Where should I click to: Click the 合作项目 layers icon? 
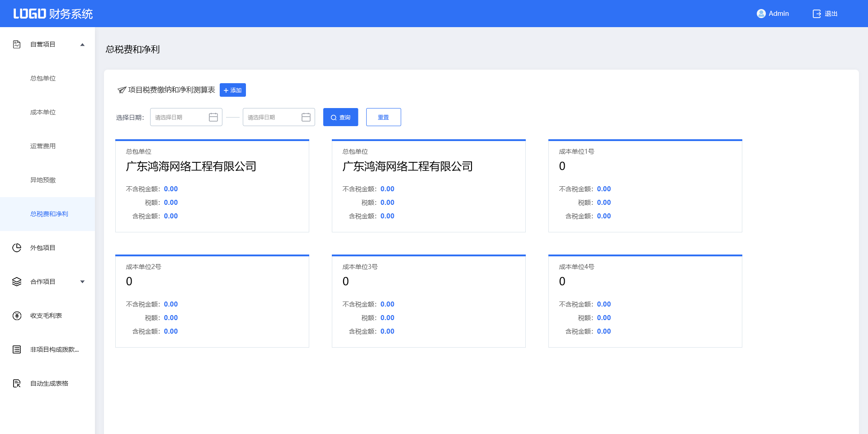click(x=17, y=282)
